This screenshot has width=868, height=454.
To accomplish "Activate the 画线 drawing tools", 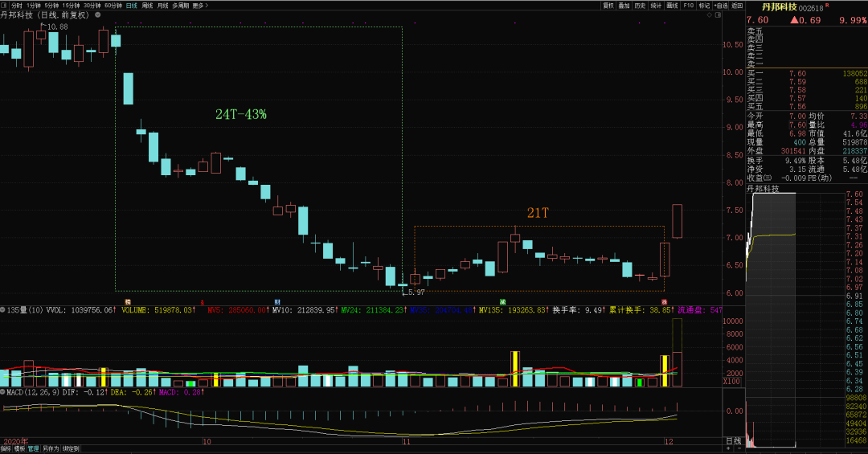I will pos(673,5).
